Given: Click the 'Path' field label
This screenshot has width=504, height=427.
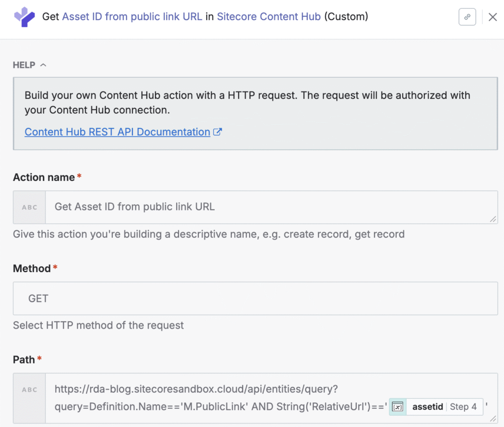Looking at the screenshot, I should point(24,360).
